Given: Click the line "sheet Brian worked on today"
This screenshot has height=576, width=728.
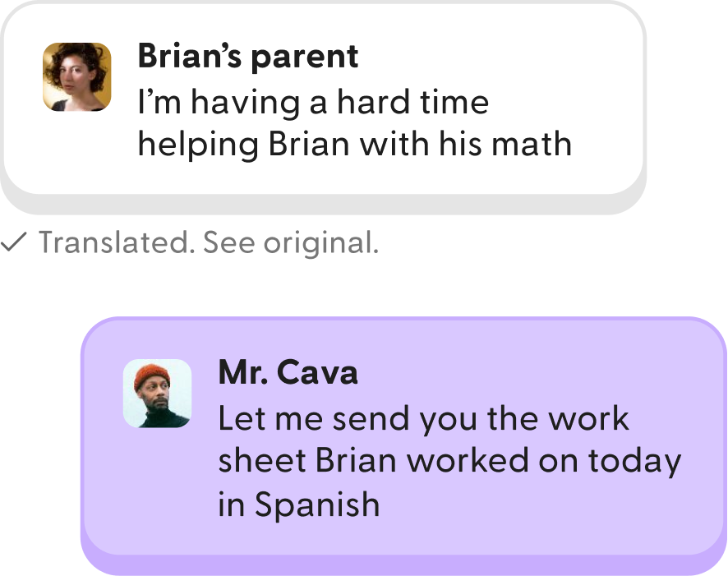Looking at the screenshot, I should tap(449, 460).
